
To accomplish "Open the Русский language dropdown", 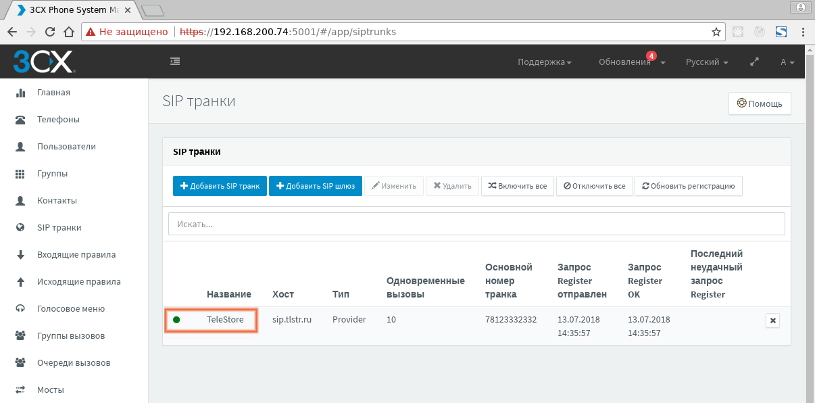I will [707, 62].
